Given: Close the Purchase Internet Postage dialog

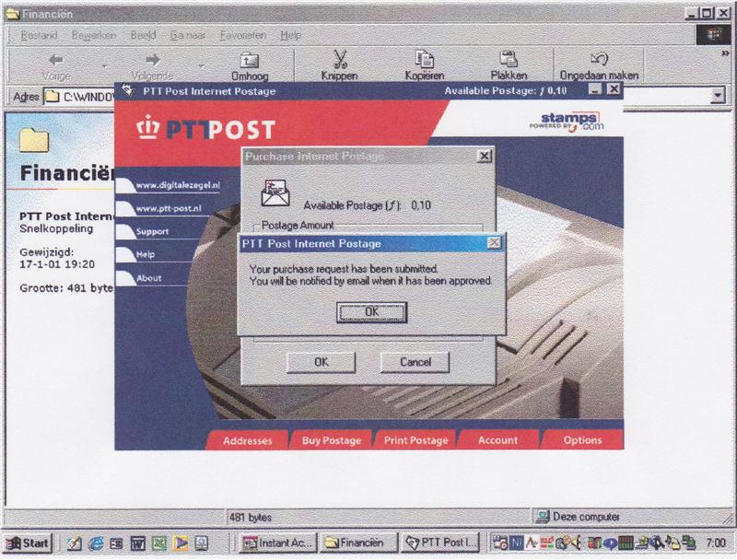Looking at the screenshot, I should click(485, 156).
